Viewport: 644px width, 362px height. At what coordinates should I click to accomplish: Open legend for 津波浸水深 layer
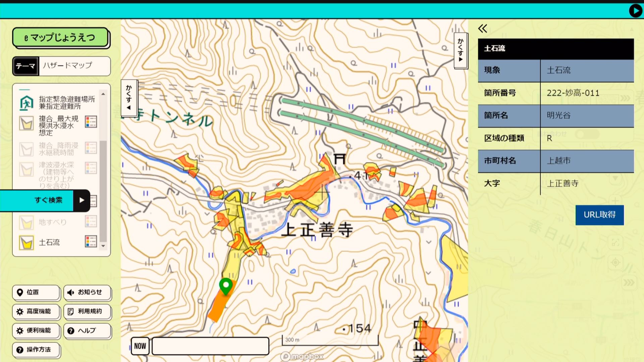point(91,168)
